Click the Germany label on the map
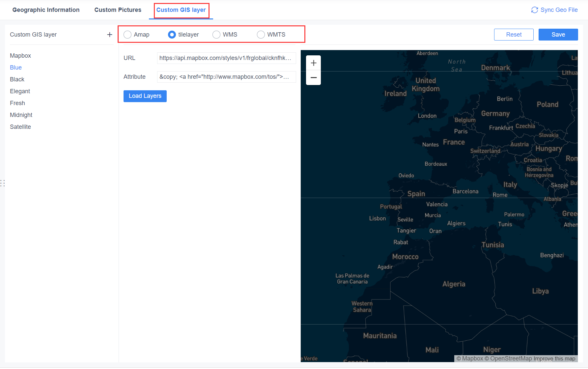The height and width of the screenshot is (369, 588). click(x=495, y=114)
